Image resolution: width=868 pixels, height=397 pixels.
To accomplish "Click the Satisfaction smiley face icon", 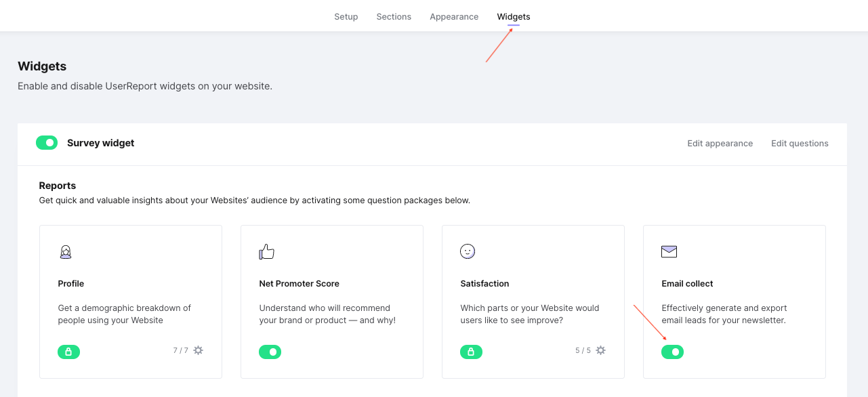I will tap(468, 251).
